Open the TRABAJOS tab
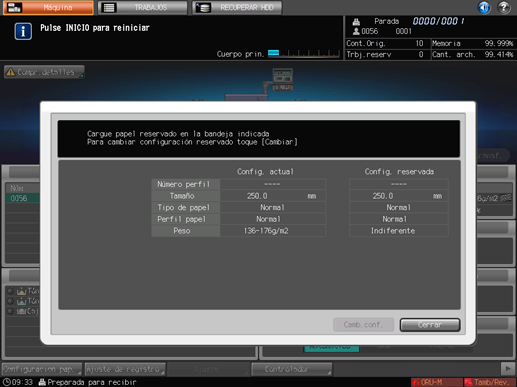Image resolution: width=517 pixels, height=387 pixels. point(143,7)
